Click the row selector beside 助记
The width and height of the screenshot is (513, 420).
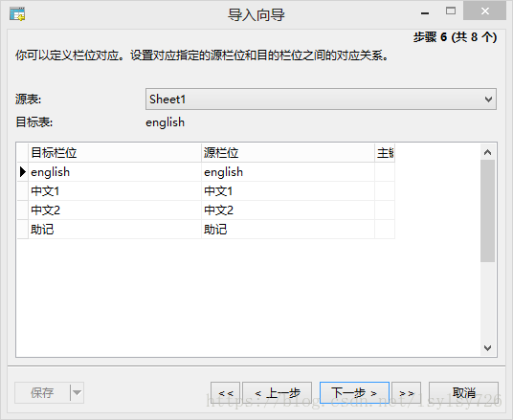(x=23, y=230)
